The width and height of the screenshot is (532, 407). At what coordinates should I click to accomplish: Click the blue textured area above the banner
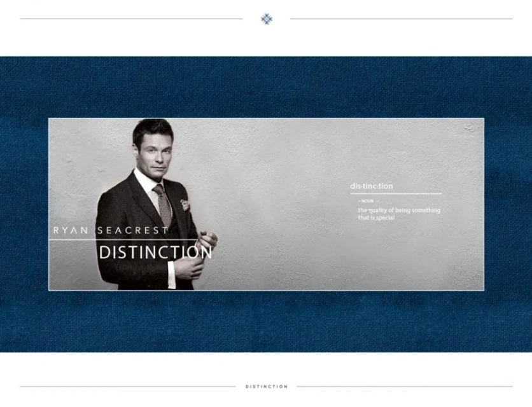pos(266,87)
